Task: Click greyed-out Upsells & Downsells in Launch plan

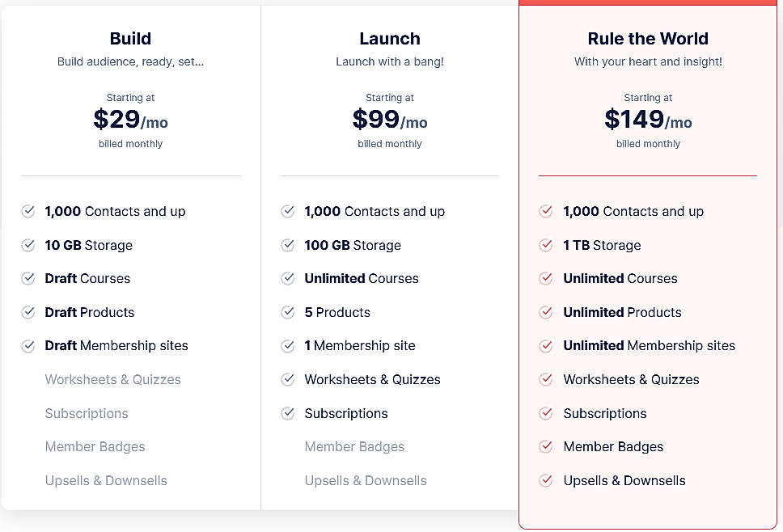Action: click(x=366, y=480)
